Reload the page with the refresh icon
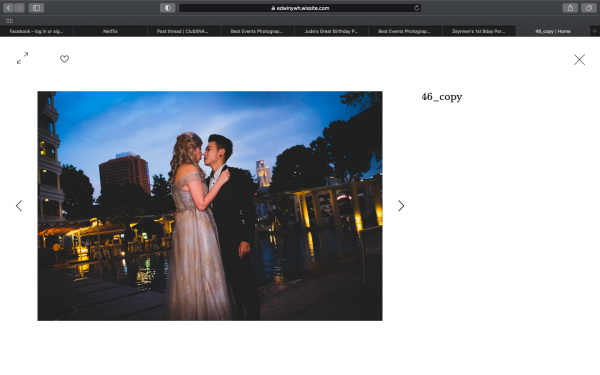 point(416,8)
